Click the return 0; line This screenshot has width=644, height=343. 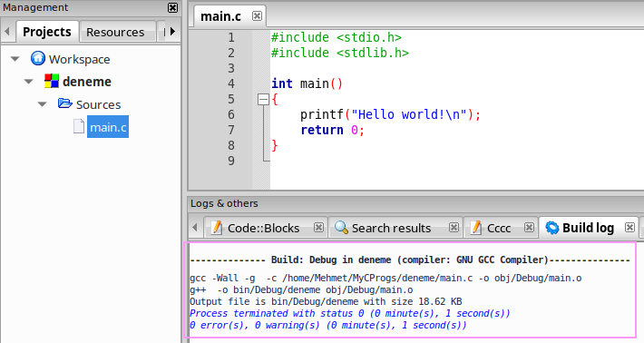[332, 131]
